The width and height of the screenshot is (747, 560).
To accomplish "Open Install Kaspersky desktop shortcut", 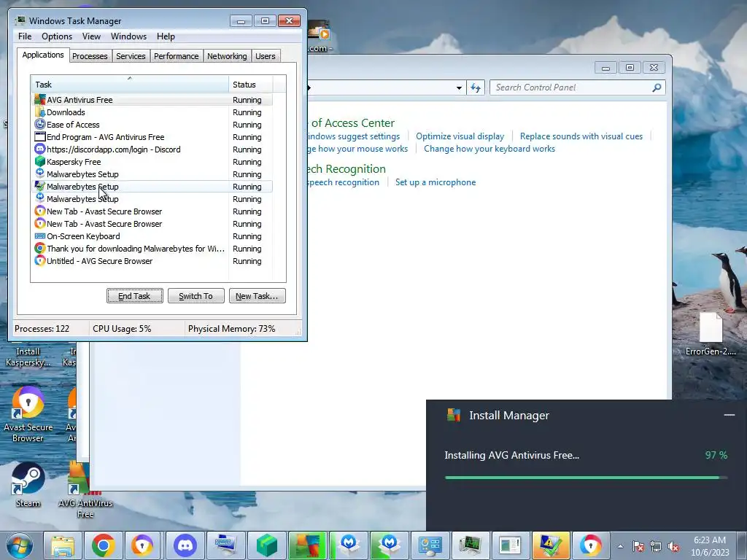I will pos(28,356).
